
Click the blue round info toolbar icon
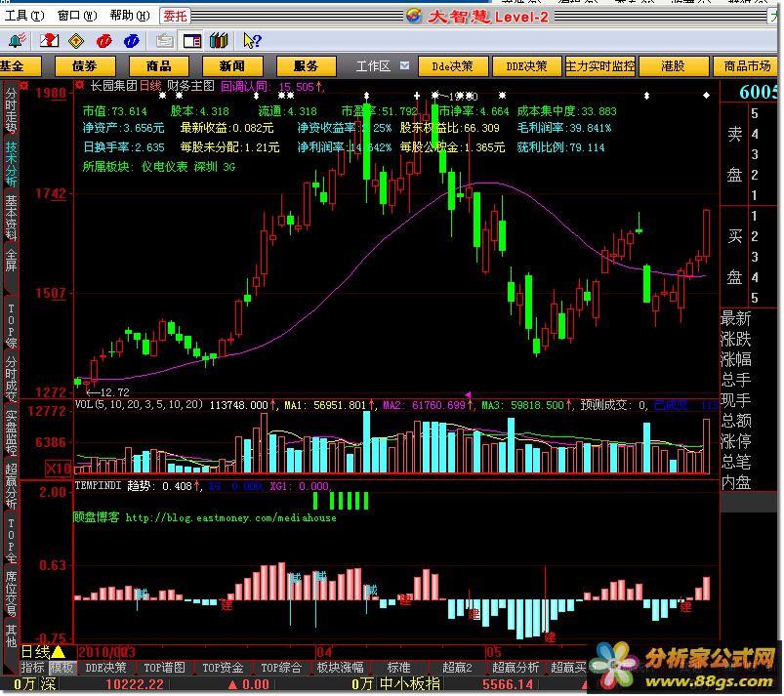[x=132, y=40]
